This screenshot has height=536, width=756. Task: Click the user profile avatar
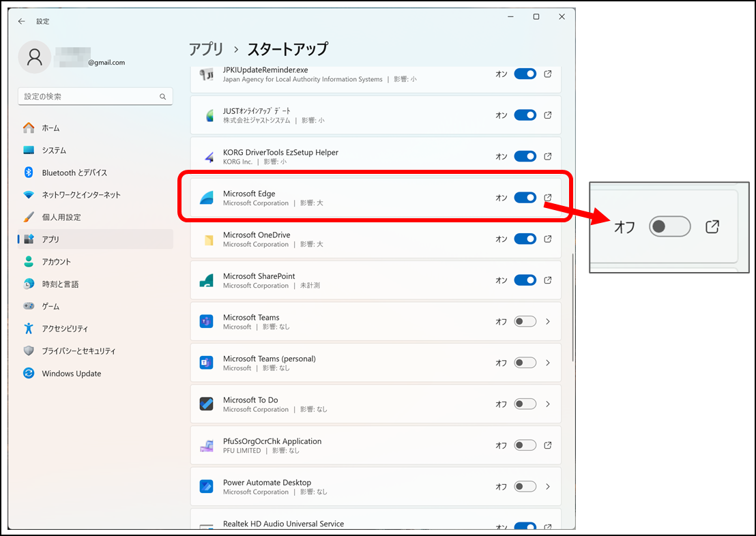(35, 57)
